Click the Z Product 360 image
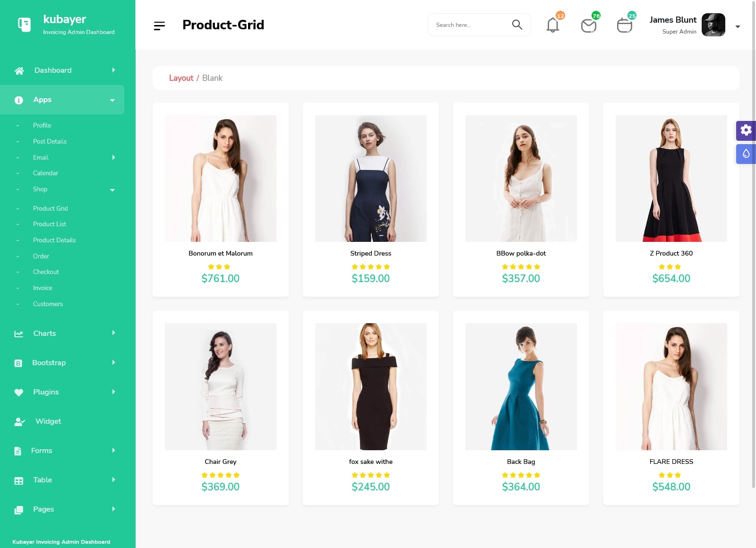 coord(671,179)
